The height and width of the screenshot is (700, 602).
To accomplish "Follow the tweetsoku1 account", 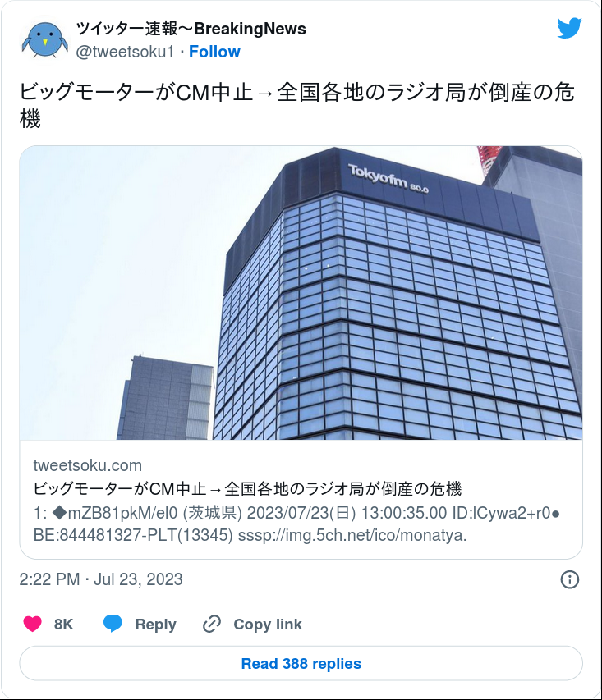I will (x=214, y=52).
